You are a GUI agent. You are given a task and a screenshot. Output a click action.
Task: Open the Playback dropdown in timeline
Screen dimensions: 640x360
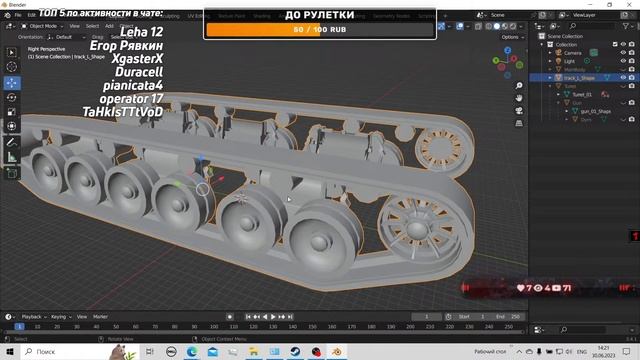[x=34, y=317]
